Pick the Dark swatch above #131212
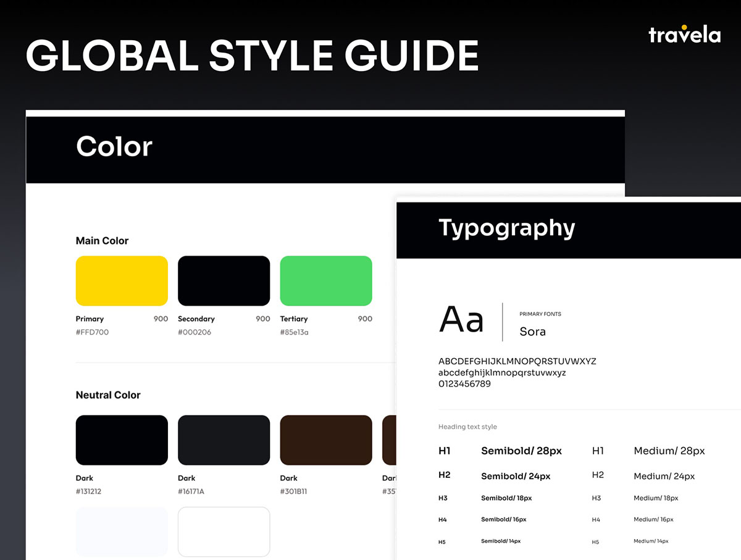 click(122, 440)
